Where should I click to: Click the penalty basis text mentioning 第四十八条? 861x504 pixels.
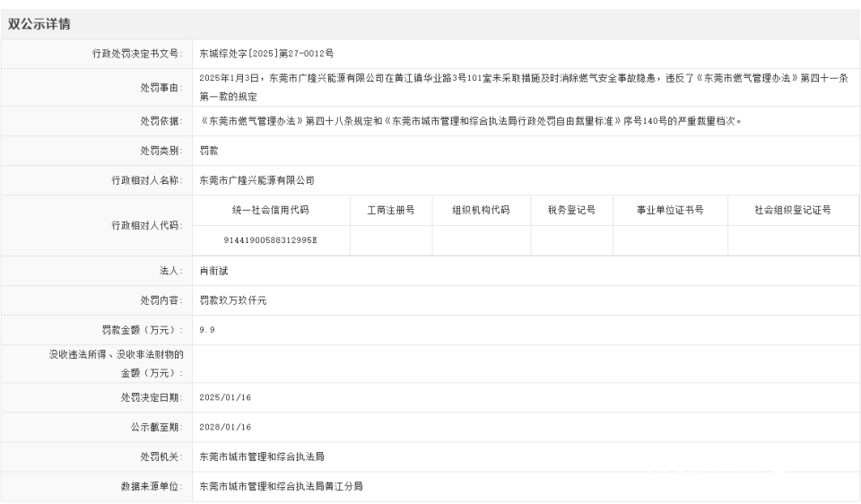point(471,121)
